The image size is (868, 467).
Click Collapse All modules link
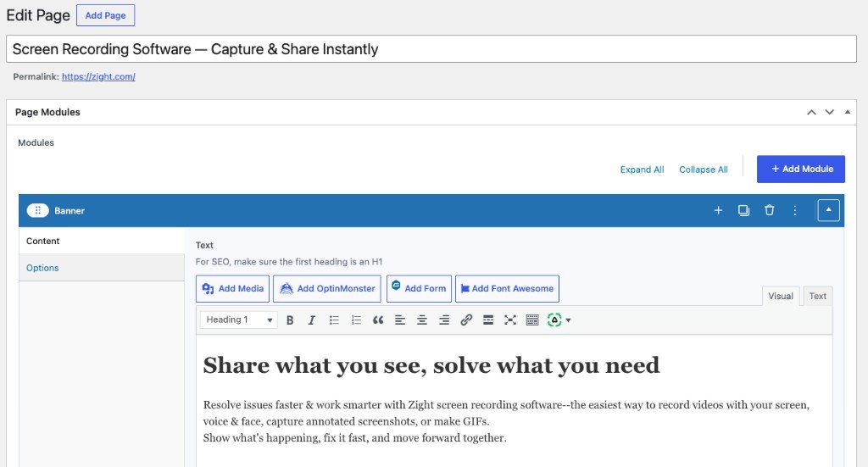(x=704, y=170)
